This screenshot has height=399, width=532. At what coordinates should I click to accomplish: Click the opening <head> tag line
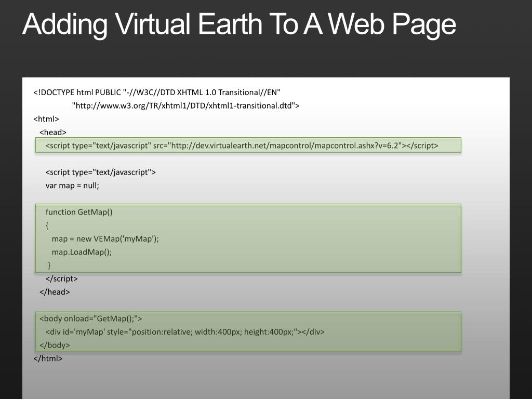(x=53, y=132)
